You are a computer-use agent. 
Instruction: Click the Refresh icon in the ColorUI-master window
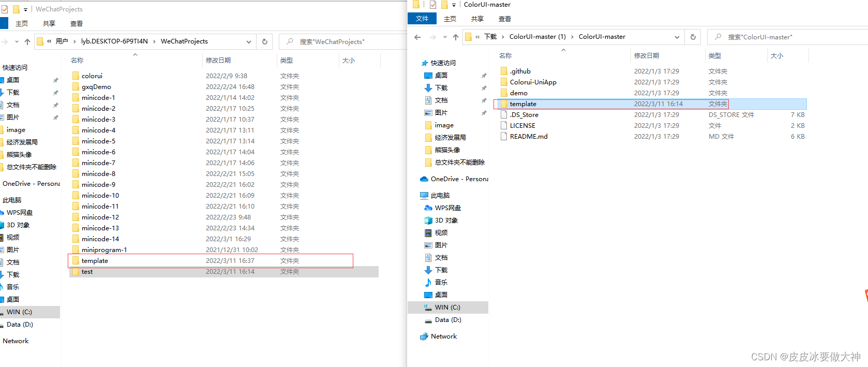click(693, 37)
